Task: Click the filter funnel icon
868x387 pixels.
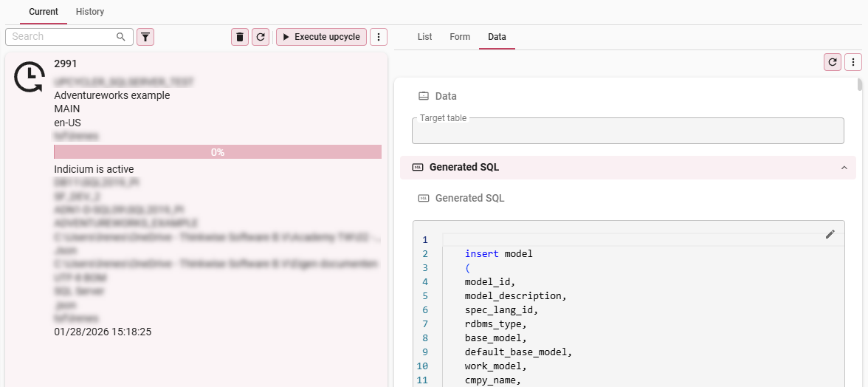Action: coord(145,37)
